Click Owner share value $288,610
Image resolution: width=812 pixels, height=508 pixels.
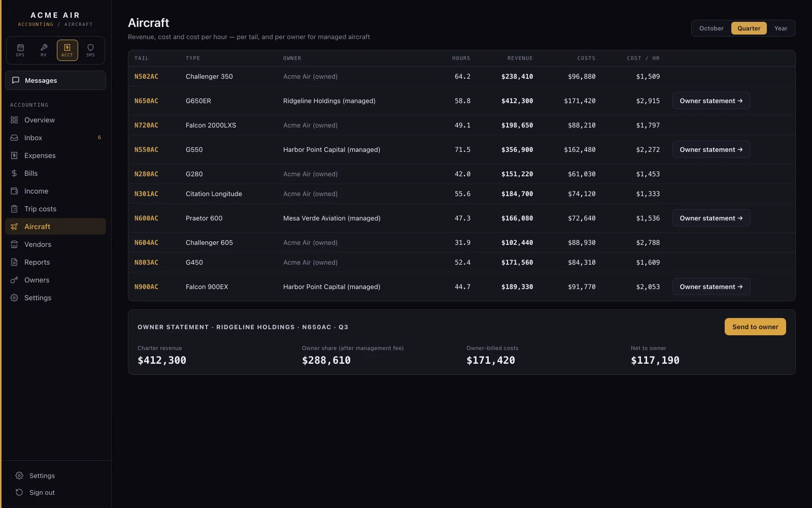pyautogui.click(x=326, y=360)
